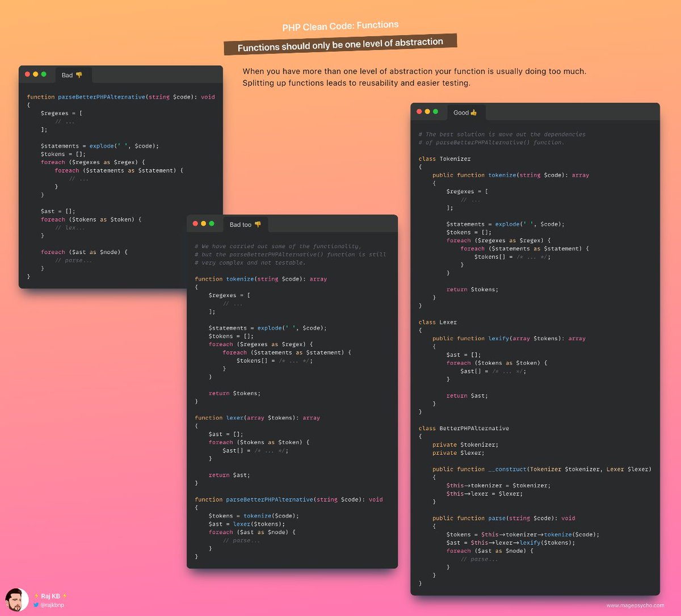The image size is (681, 616).
Task: Click the green dot on the Bad too window
Action: 212,224
